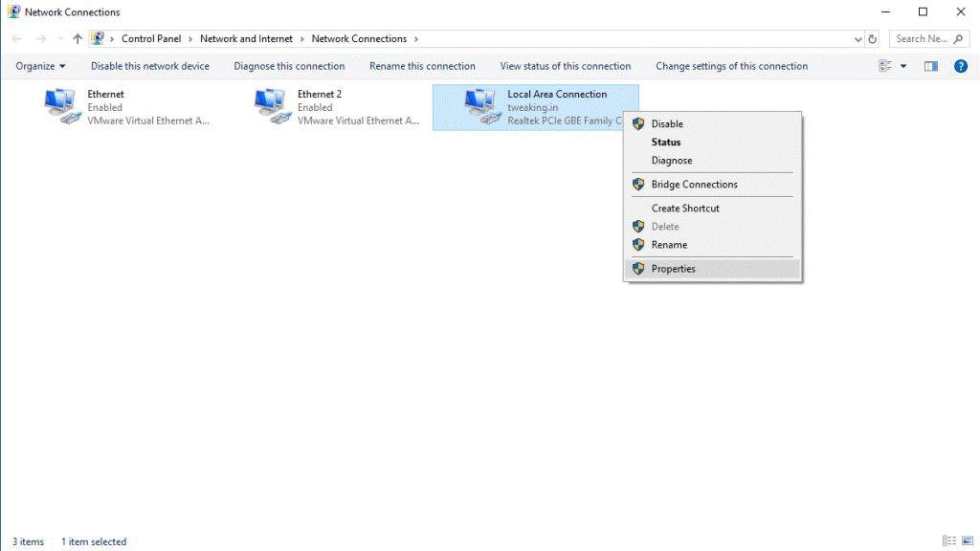Choose Disable in the context menu

pos(712,123)
